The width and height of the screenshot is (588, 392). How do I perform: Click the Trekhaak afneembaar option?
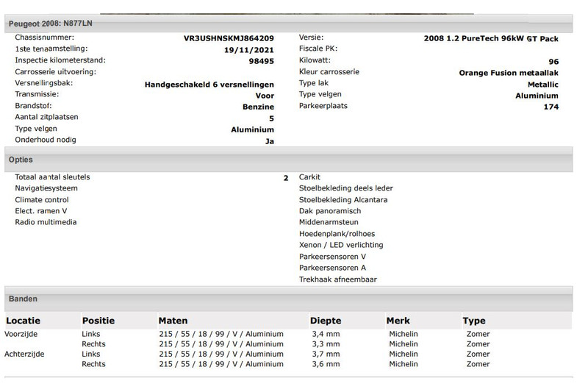338,279
